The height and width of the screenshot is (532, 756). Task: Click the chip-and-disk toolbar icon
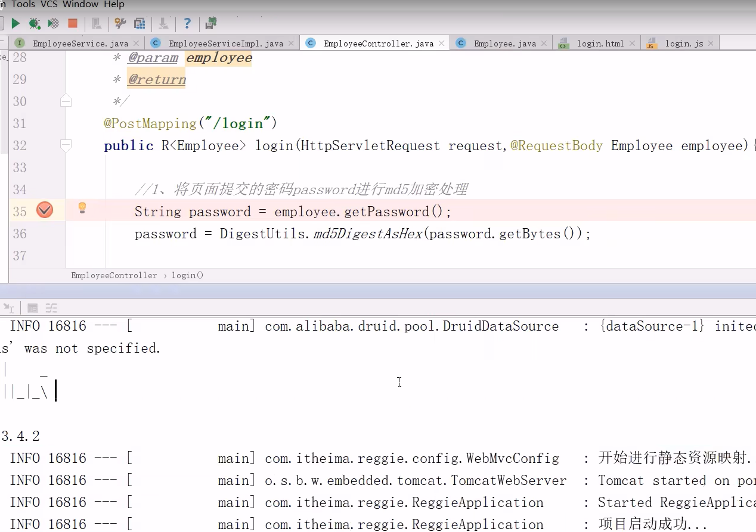tap(211, 23)
